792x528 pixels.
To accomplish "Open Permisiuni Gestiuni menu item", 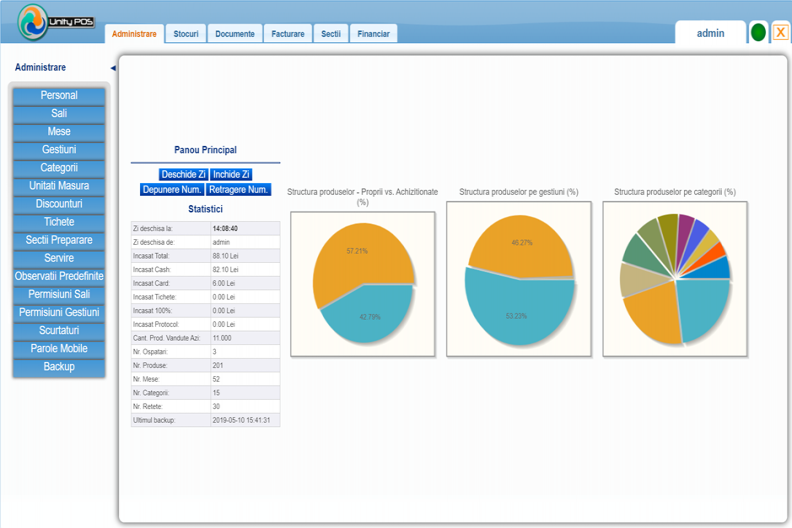I will tap(59, 312).
